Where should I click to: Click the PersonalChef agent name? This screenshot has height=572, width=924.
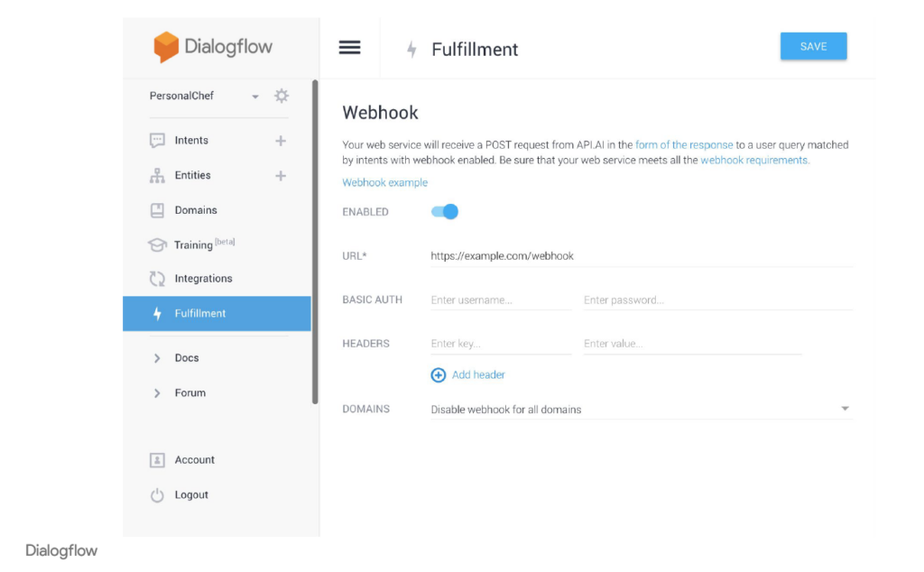[181, 96]
